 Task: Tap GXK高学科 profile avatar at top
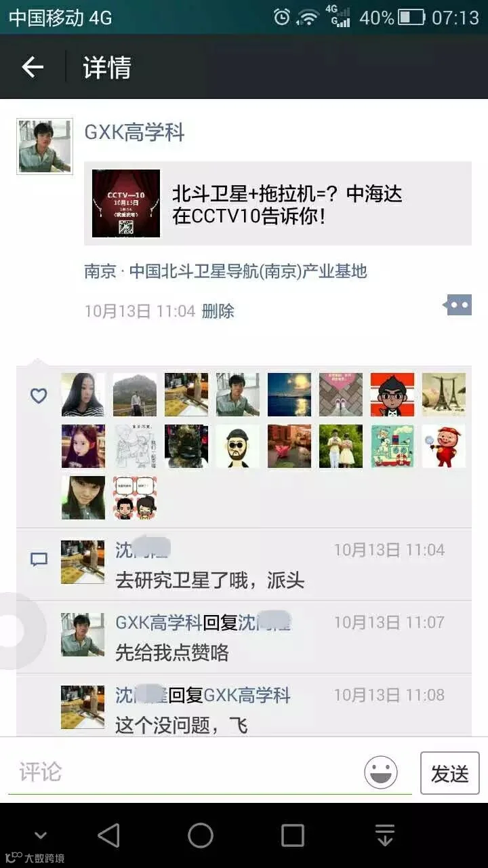45,146
